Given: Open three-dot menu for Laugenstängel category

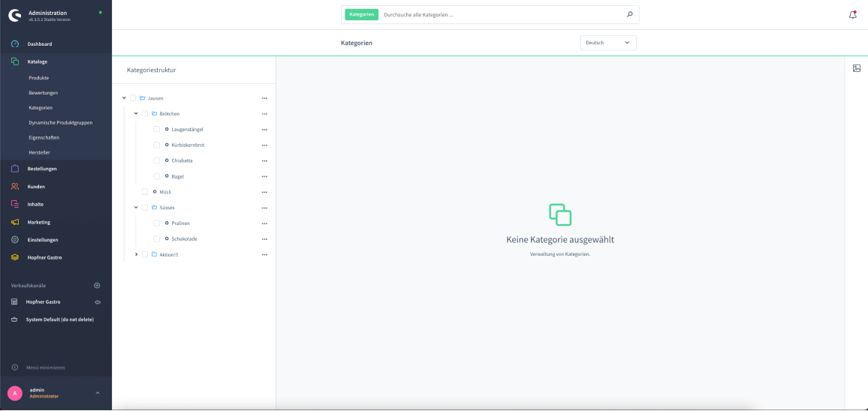Looking at the screenshot, I should tap(264, 130).
